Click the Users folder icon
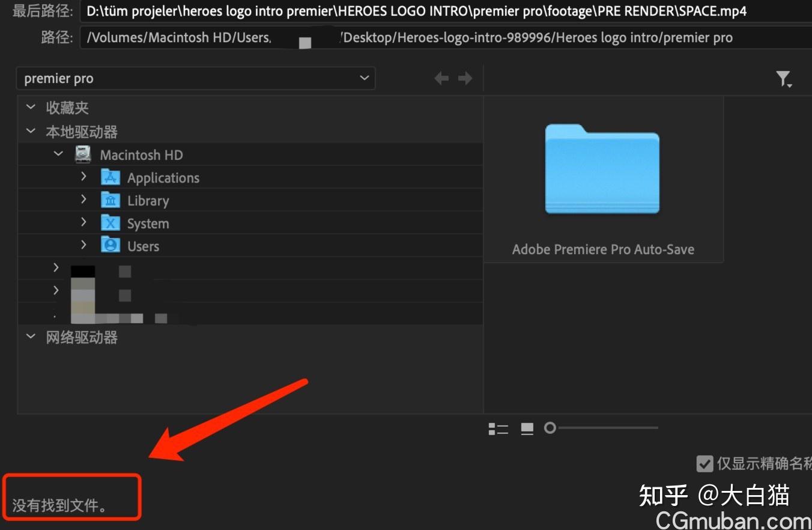Image resolution: width=812 pixels, height=530 pixels. (111, 246)
